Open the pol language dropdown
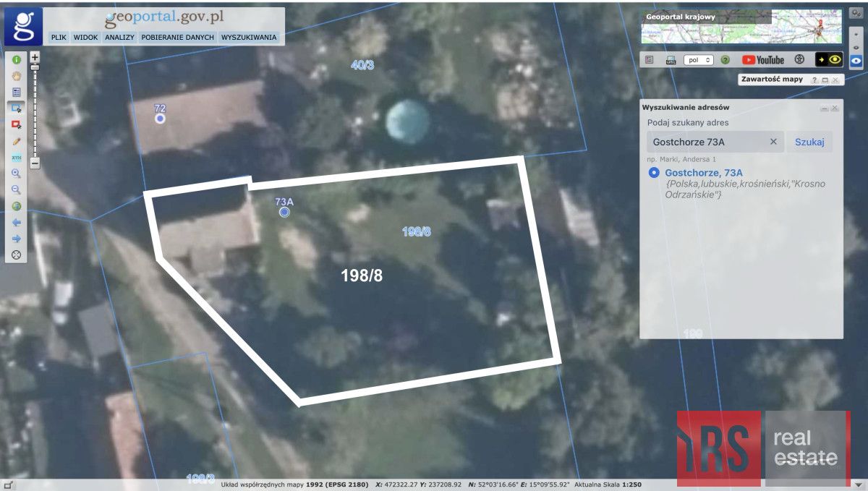 [x=699, y=60]
